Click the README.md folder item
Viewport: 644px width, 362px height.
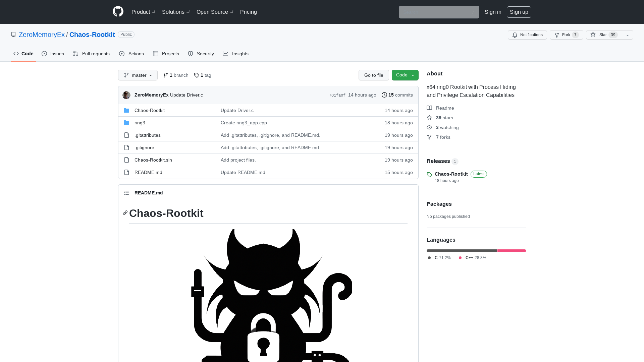[x=148, y=172]
